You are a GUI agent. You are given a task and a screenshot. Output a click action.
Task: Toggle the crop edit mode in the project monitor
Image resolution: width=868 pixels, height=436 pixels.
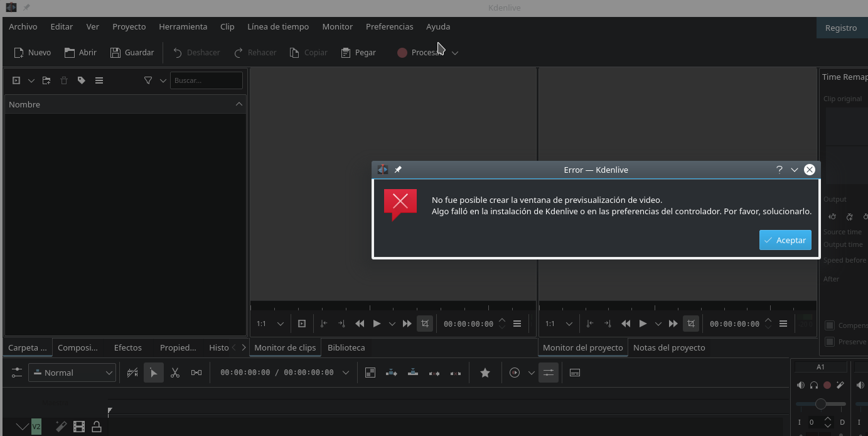(691, 324)
